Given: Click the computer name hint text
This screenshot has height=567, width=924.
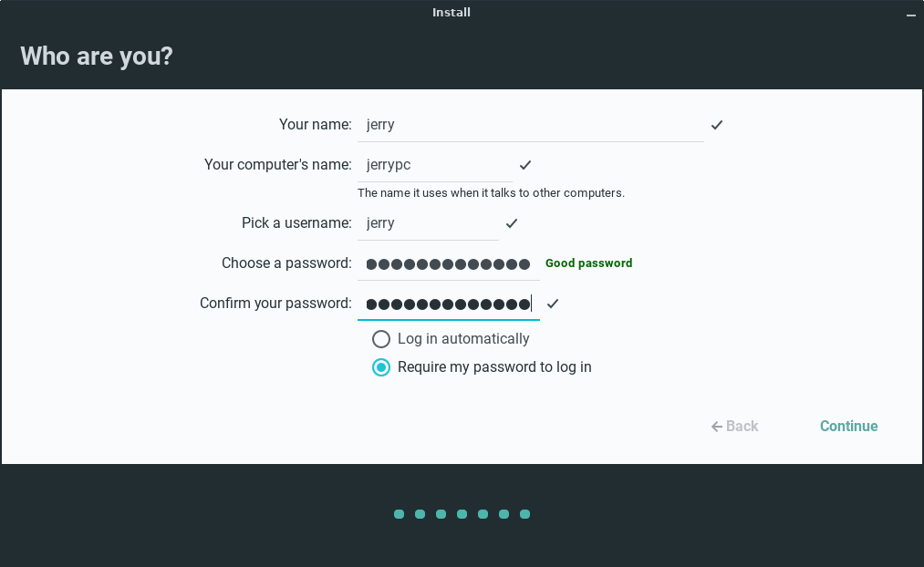Looking at the screenshot, I should pos(491,193).
